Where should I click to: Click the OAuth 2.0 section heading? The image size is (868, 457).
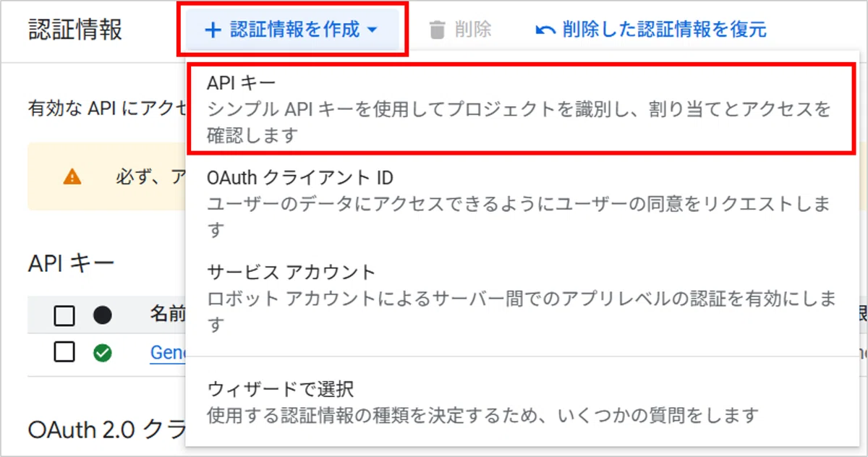tap(106, 430)
